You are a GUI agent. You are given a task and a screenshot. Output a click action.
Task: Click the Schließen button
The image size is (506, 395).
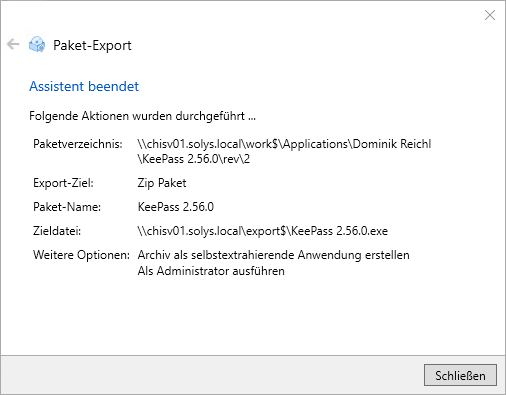(x=460, y=375)
